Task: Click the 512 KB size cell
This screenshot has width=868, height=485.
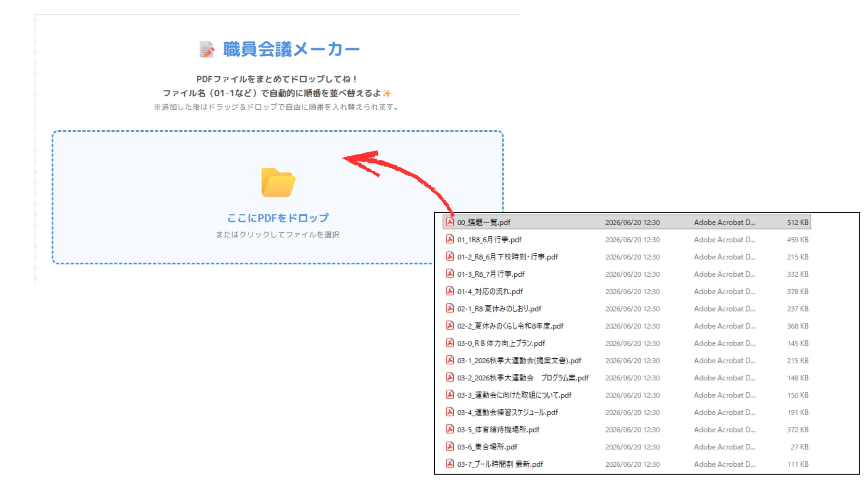Action: tap(797, 223)
